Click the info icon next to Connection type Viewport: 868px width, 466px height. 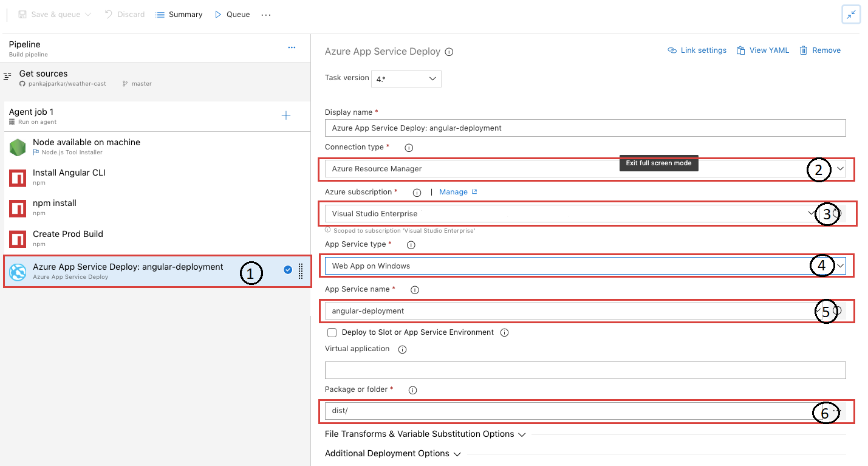point(408,147)
